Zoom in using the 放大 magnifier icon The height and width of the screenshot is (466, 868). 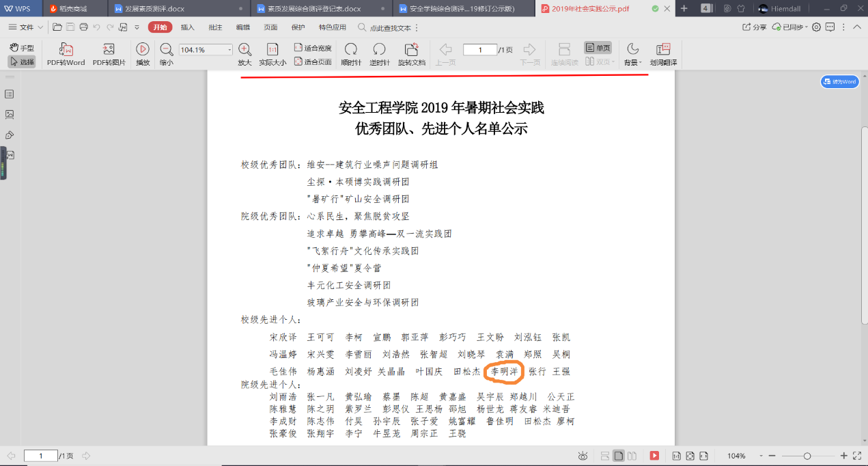click(244, 50)
